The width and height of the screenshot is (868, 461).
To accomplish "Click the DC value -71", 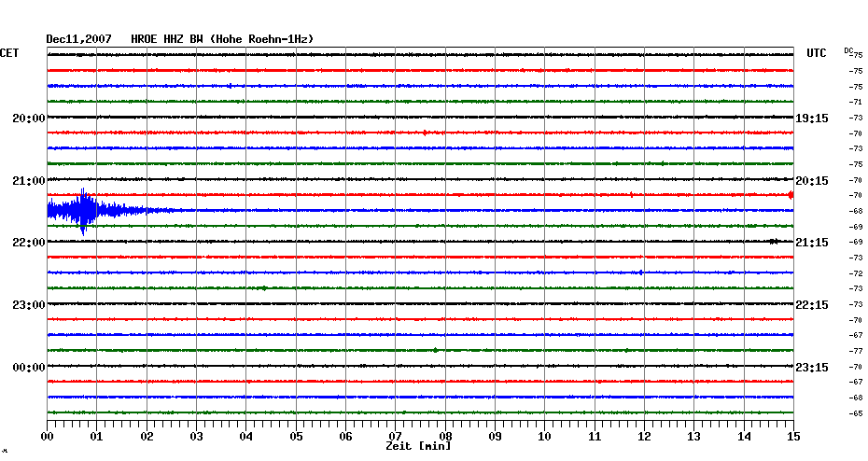I will pos(856,103).
